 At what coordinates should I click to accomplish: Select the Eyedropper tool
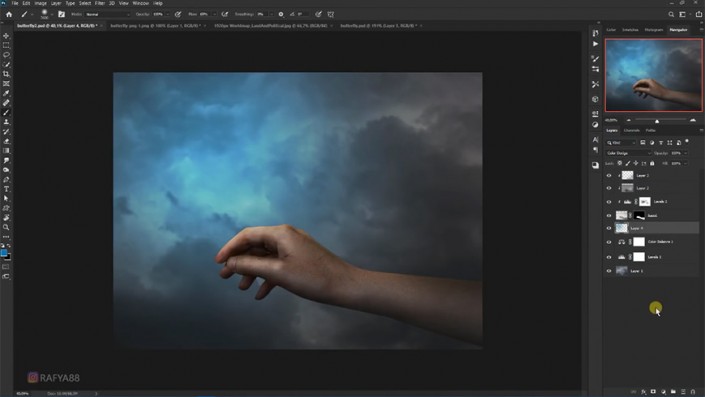[x=6, y=93]
